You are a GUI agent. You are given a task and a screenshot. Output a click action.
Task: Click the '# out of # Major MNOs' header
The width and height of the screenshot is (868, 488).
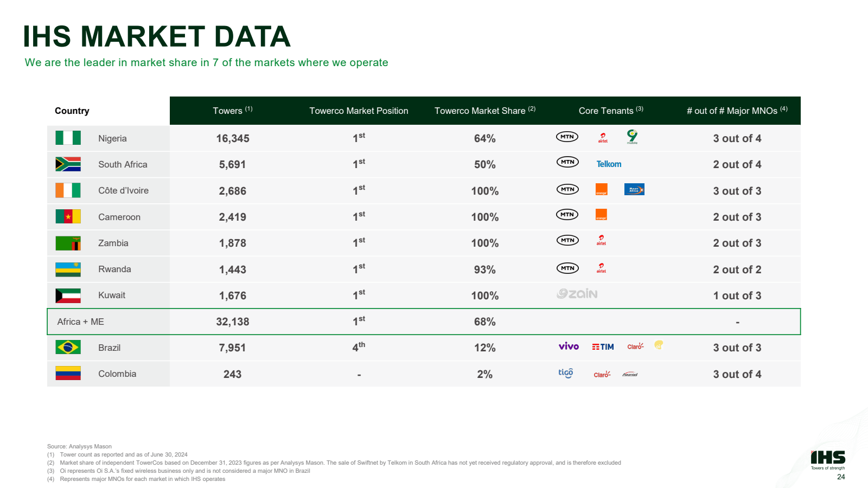click(737, 110)
